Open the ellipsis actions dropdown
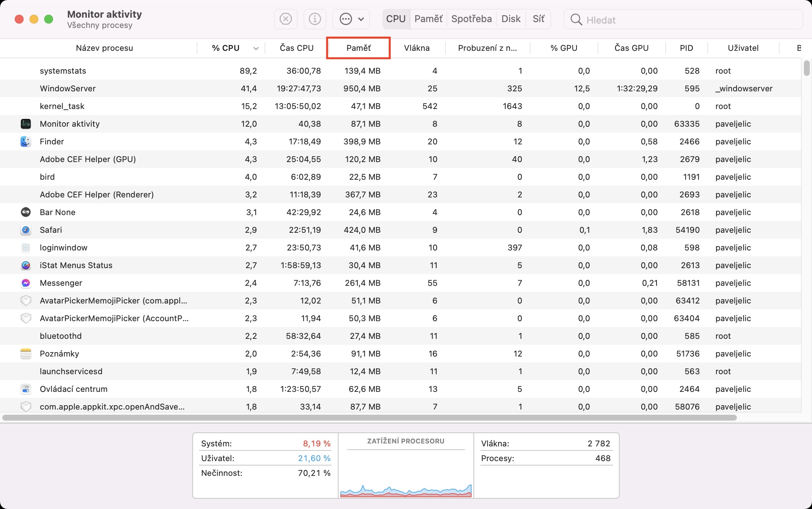Screen dimensions: 812x509 coord(351,19)
